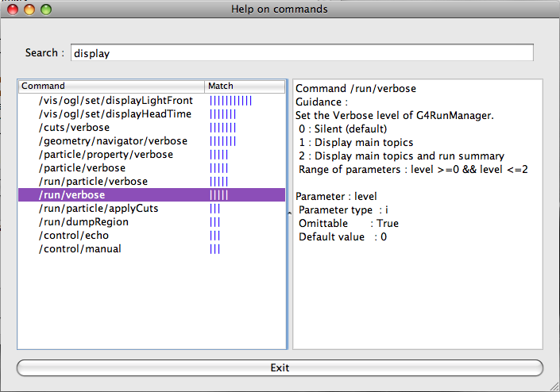
Task: Select /vis/ogl/set/displayHeadTime command
Action: tap(114, 114)
